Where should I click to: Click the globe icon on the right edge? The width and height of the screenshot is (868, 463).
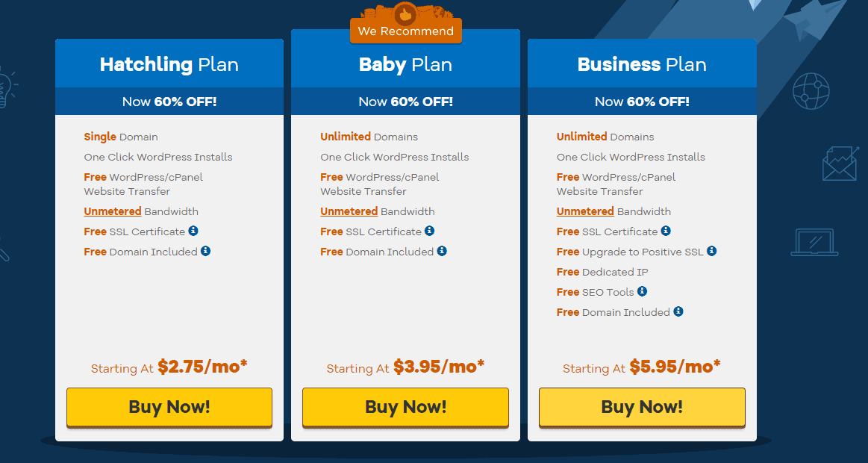coord(811,91)
